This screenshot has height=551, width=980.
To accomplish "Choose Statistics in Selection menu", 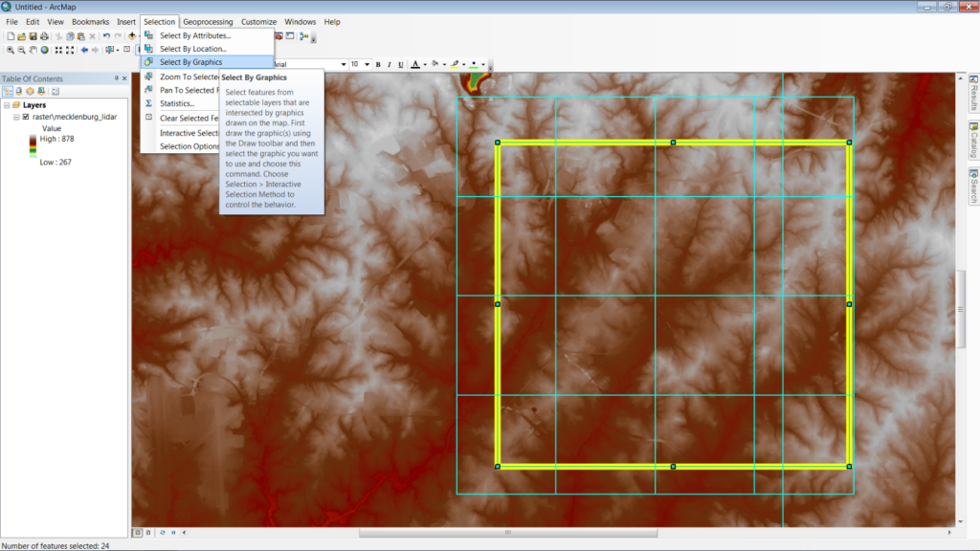I will click(x=181, y=103).
